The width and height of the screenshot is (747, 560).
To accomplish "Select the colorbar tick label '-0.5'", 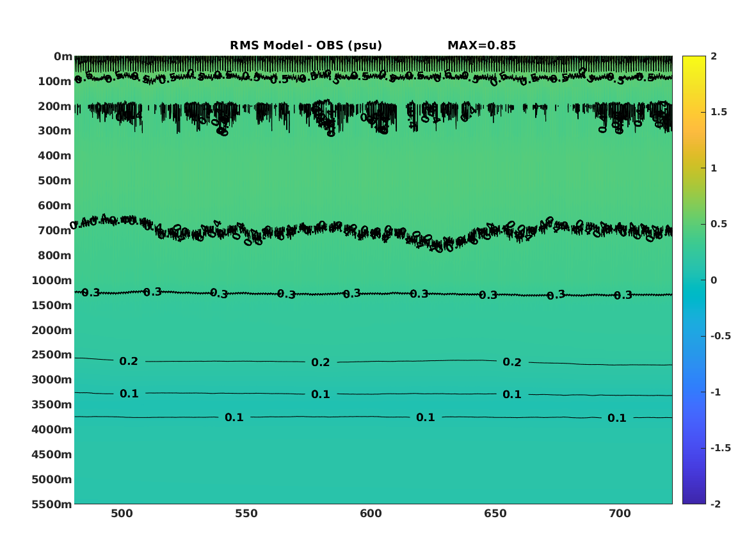I will (x=720, y=336).
